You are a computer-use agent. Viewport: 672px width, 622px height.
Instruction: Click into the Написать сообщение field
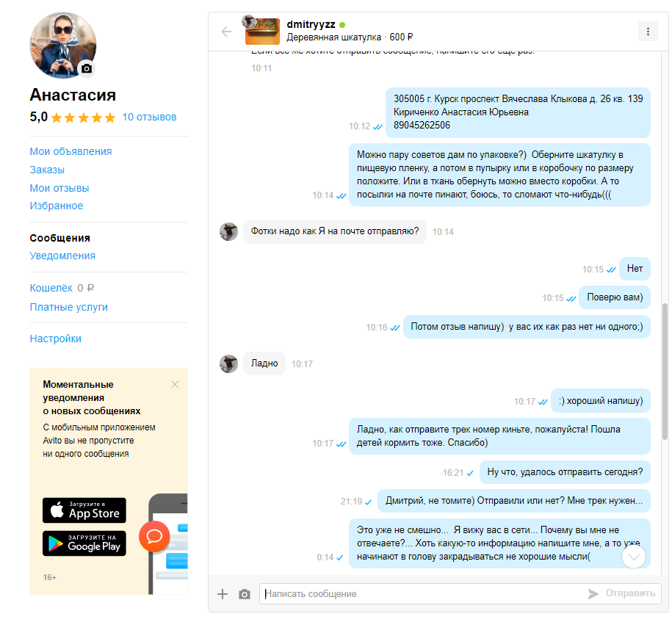click(422, 593)
